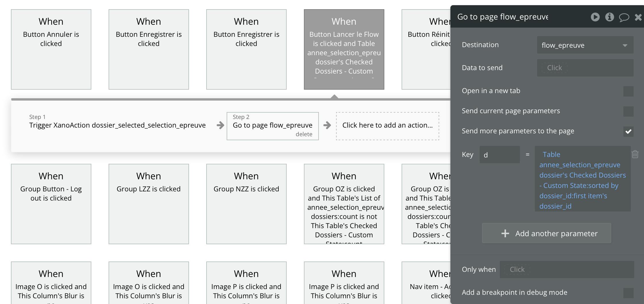
Task: Edit the parameter value dynamic expression
Action: 583,179
